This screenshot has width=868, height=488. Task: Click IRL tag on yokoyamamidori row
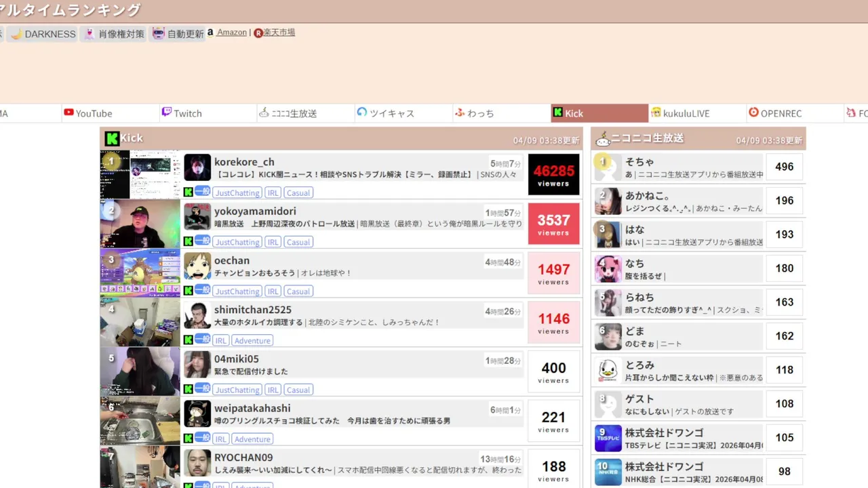(x=273, y=242)
